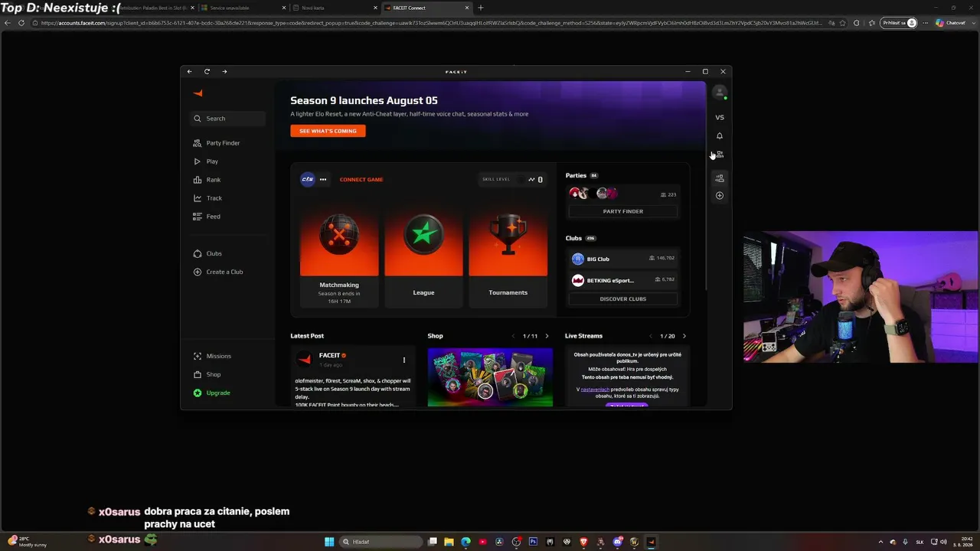The image size is (980, 551).
Task: Click the VS icon in right rail
Action: (720, 118)
